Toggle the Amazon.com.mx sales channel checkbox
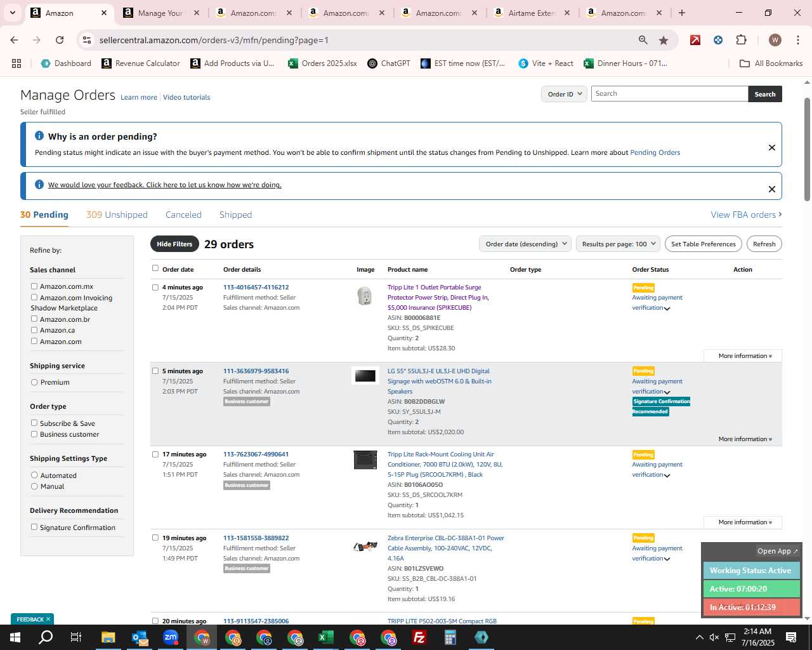812x650 pixels. (x=34, y=286)
